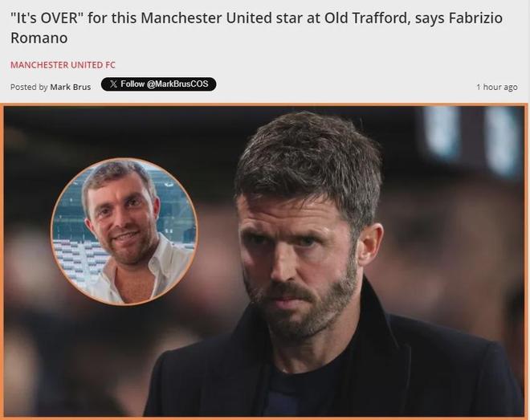Viewport: 530px width, 420px height.
Task: Click 'Fabrizio' at end of headline
Action: [x=476, y=18]
